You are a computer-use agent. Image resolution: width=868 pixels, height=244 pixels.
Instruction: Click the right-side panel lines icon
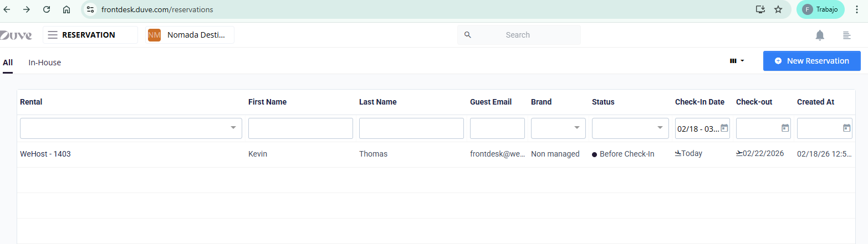pos(846,35)
